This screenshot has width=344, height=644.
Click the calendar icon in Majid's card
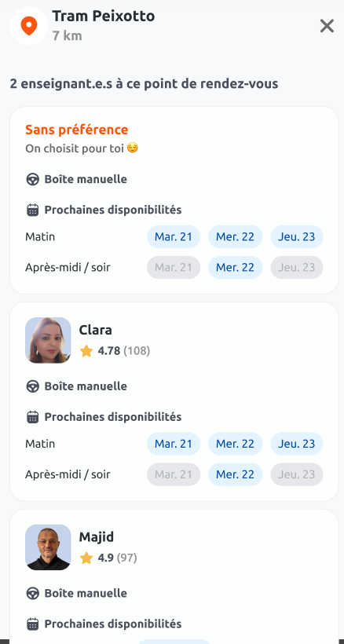tap(32, 624)
